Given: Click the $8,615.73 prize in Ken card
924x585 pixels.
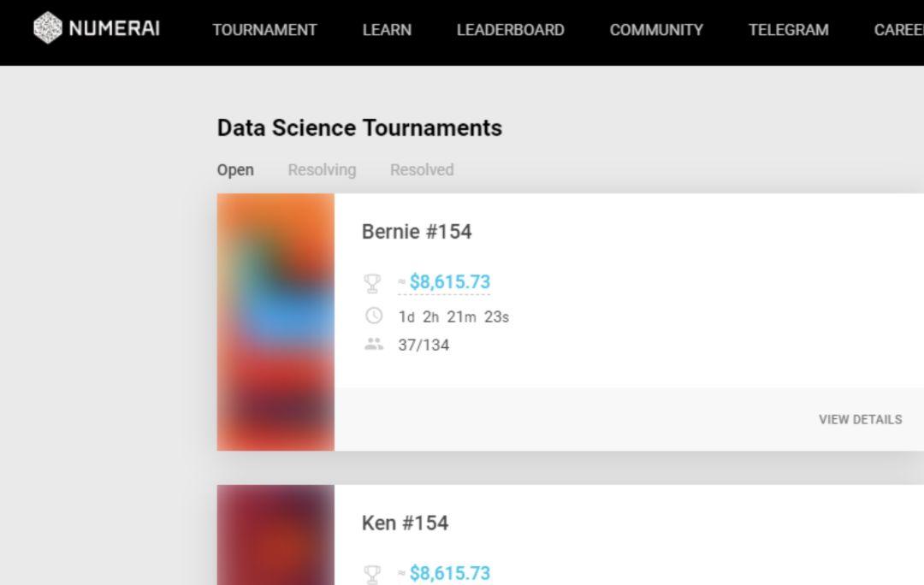Looking at the screenshot, I should (x=450, y=573).
